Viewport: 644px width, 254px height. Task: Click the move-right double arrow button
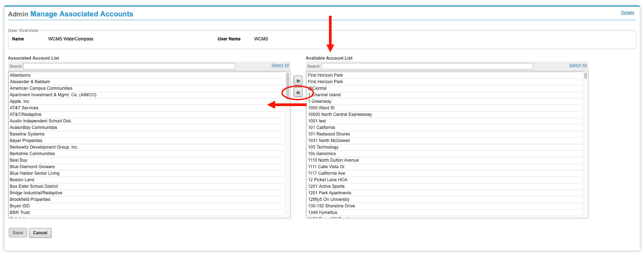pyautogui.click(x=298, y=80)
